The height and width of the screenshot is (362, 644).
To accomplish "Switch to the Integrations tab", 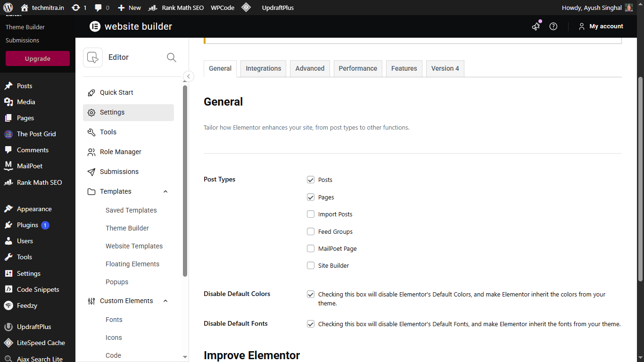I will coord(263,68).
